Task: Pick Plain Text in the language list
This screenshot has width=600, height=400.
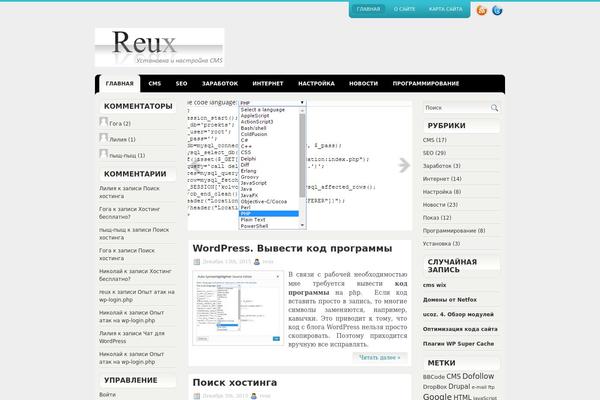Action: [253, 220]
